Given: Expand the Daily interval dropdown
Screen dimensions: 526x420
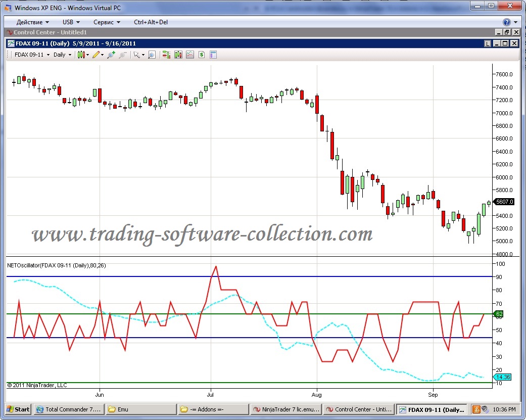Looking at the screenshot, I should tap(62, 55).
